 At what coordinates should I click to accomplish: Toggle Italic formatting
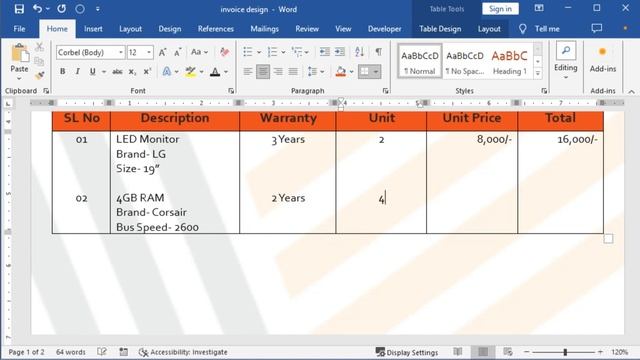click(78, 72)
